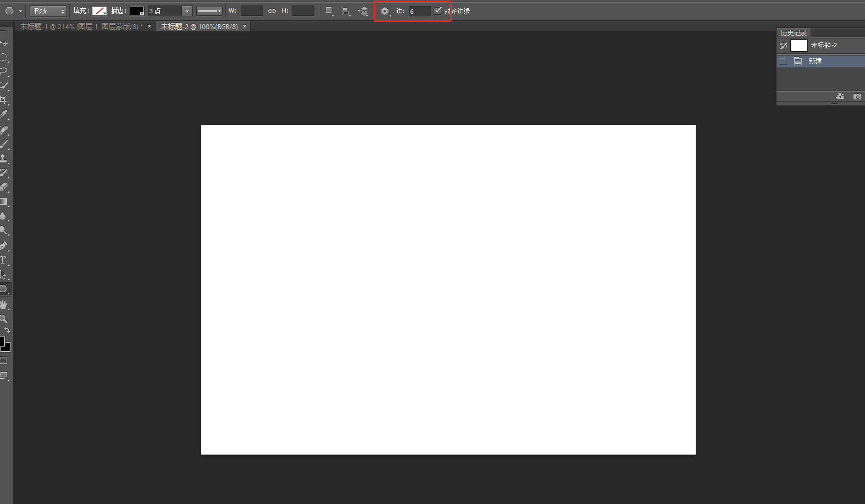The image size is (865, 504).
Task: Open path arrangement options
Action: click(363, 11)
